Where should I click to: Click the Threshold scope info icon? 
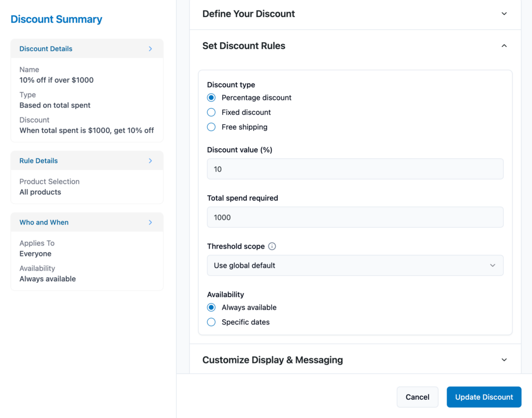272,246
